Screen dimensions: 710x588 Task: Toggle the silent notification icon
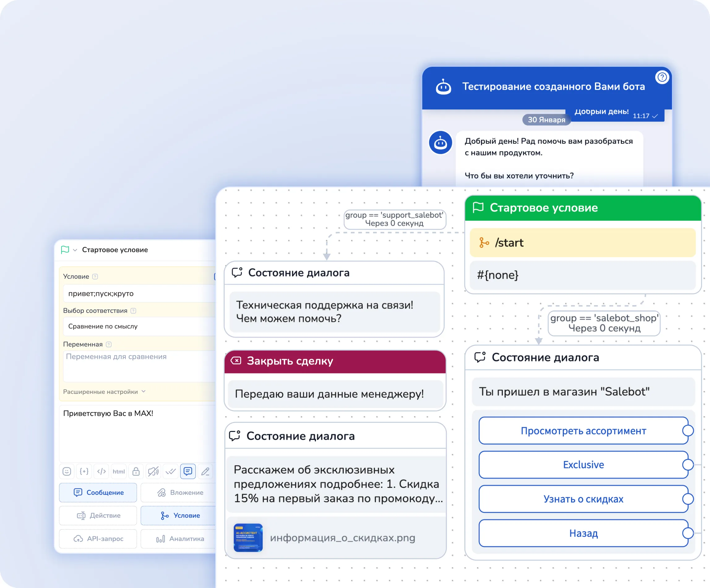153,471
